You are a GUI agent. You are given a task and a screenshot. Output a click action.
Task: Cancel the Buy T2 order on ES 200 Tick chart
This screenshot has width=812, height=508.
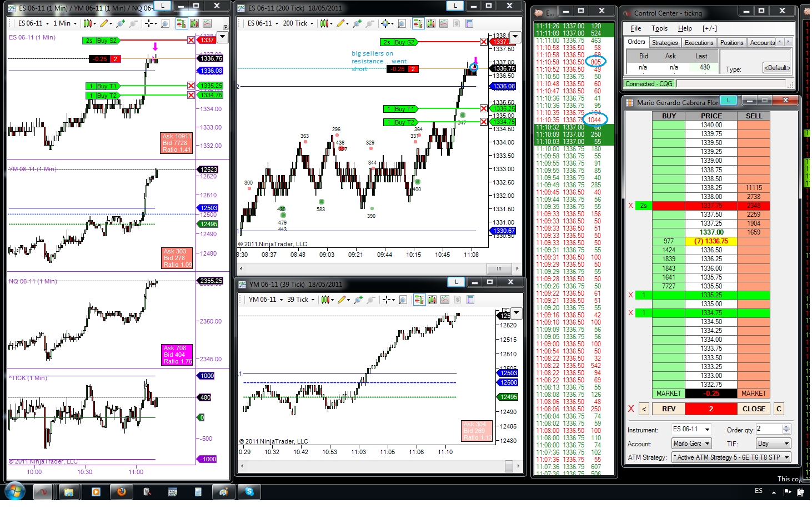[484, 122]
